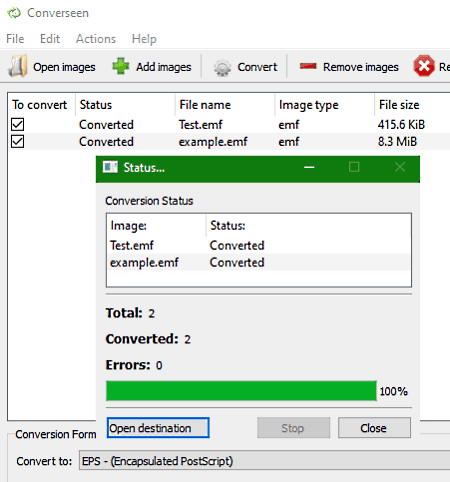Image resolution: width=450 pixels, height=482 pixels.
Task: Click the green plus Add images icon
Action: [121, 66]
